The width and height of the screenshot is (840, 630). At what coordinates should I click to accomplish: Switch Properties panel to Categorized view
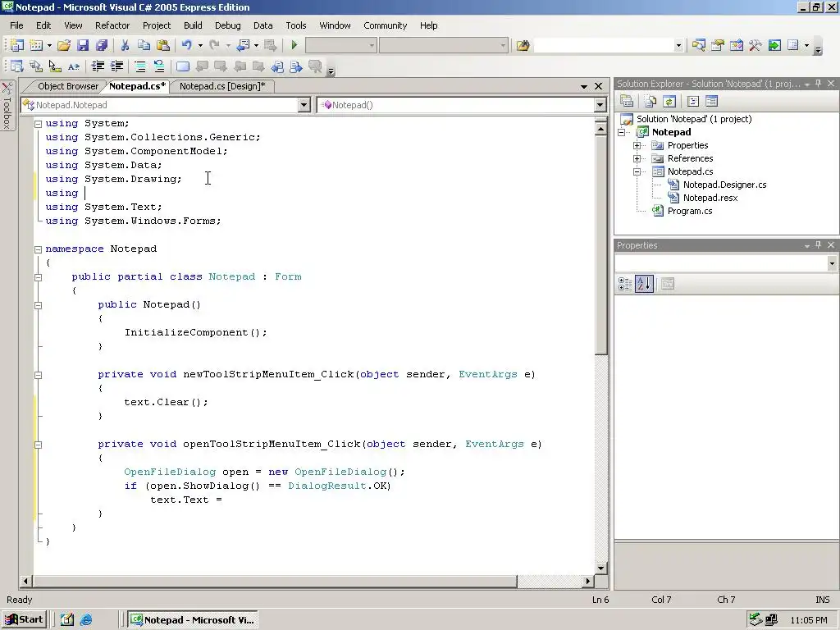click(x=625, y=284)
